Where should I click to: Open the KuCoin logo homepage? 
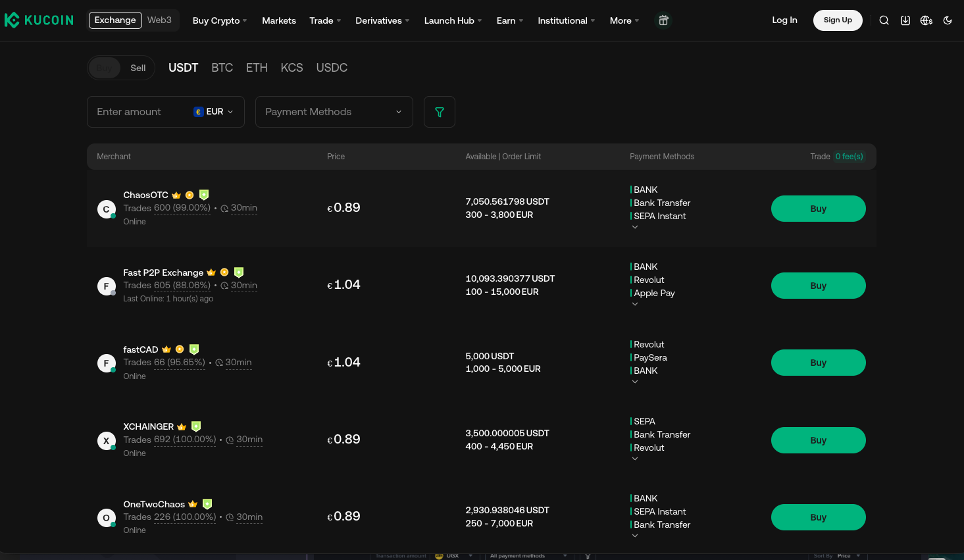[39, 20]
